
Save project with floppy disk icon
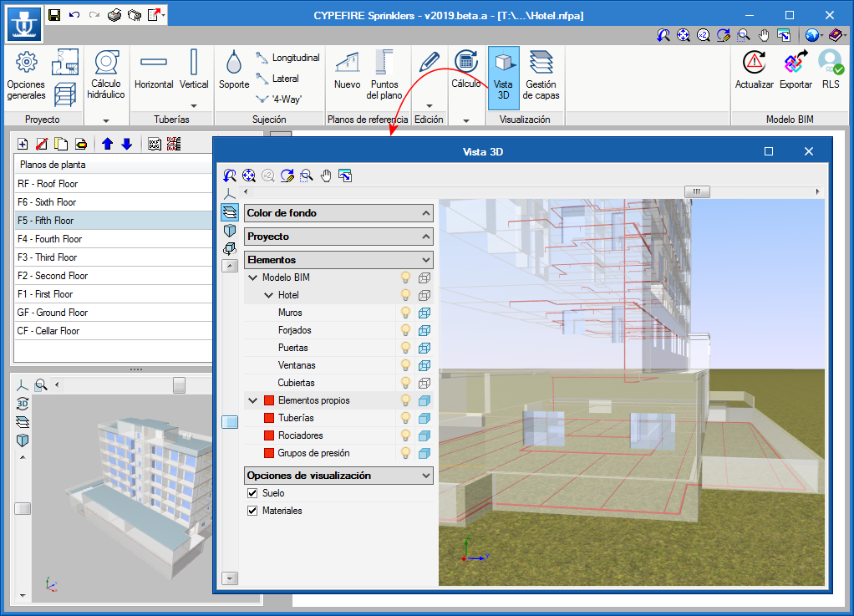coord(54,15)
